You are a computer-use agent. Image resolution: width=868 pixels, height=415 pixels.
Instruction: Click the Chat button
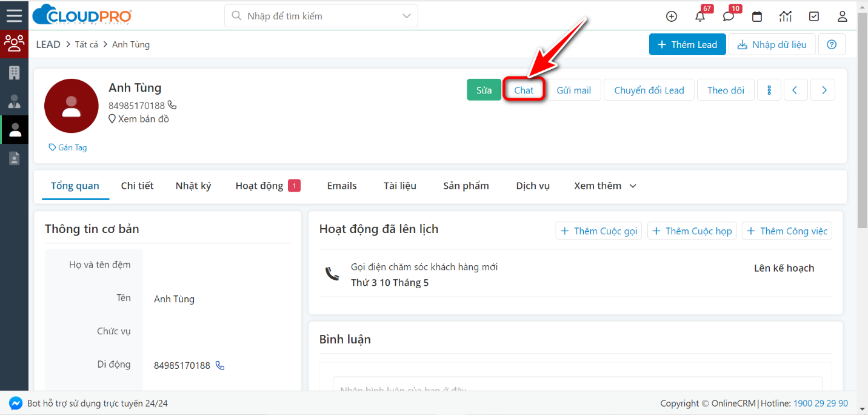click(522, 89)
